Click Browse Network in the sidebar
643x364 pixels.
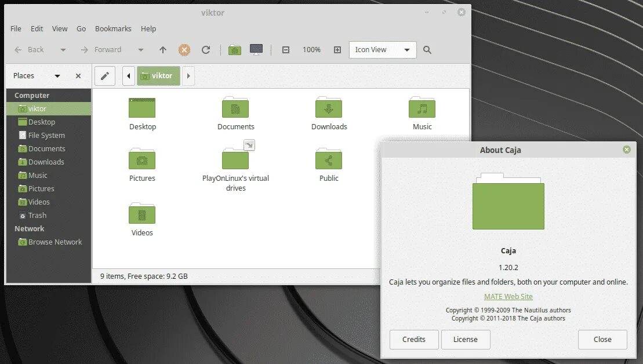pyautogui.click(x=49, y=242)
